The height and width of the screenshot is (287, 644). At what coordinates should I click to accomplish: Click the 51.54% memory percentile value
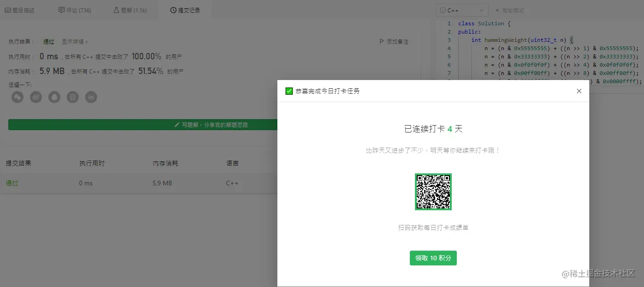pyautogui.click(x=150, y=71)
